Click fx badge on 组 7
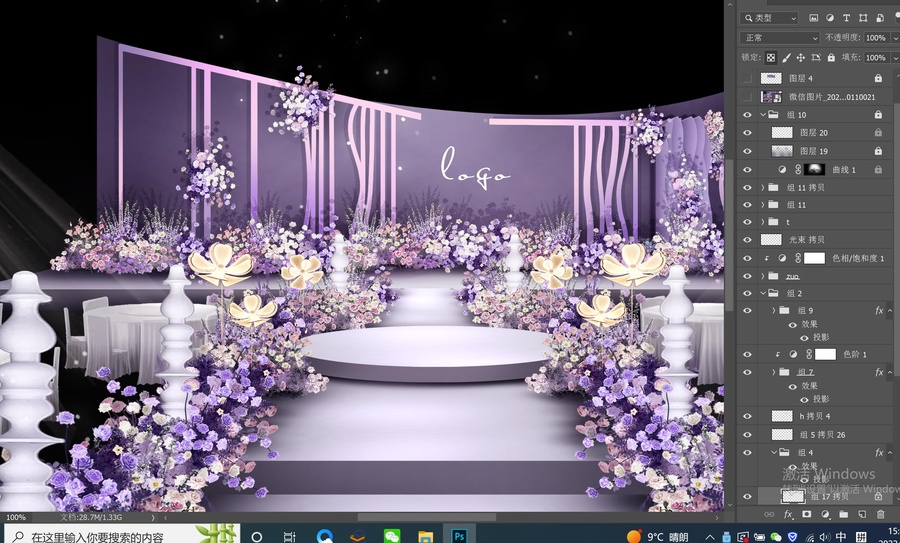The width and height of the screenshot is (900, 543). (879, 373)
